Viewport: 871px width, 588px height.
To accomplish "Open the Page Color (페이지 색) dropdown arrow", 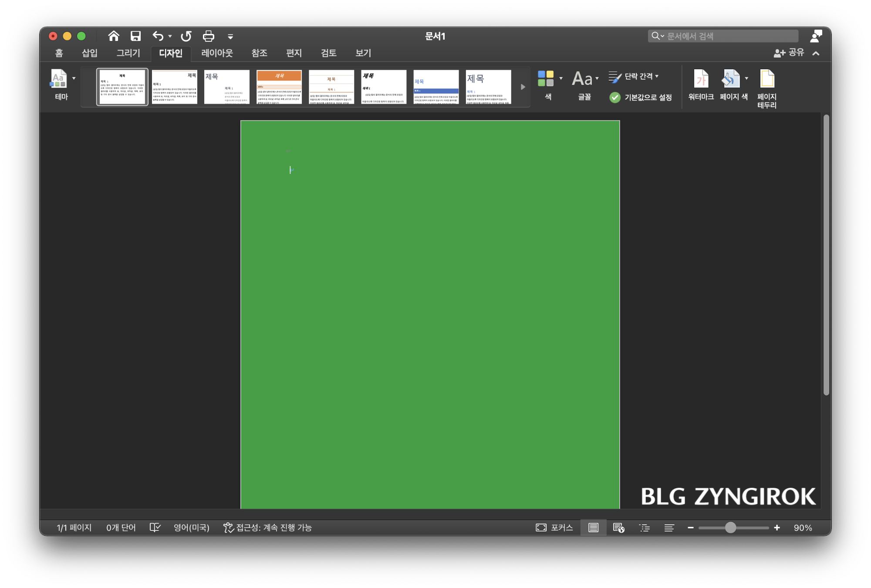I will (746, 78).
